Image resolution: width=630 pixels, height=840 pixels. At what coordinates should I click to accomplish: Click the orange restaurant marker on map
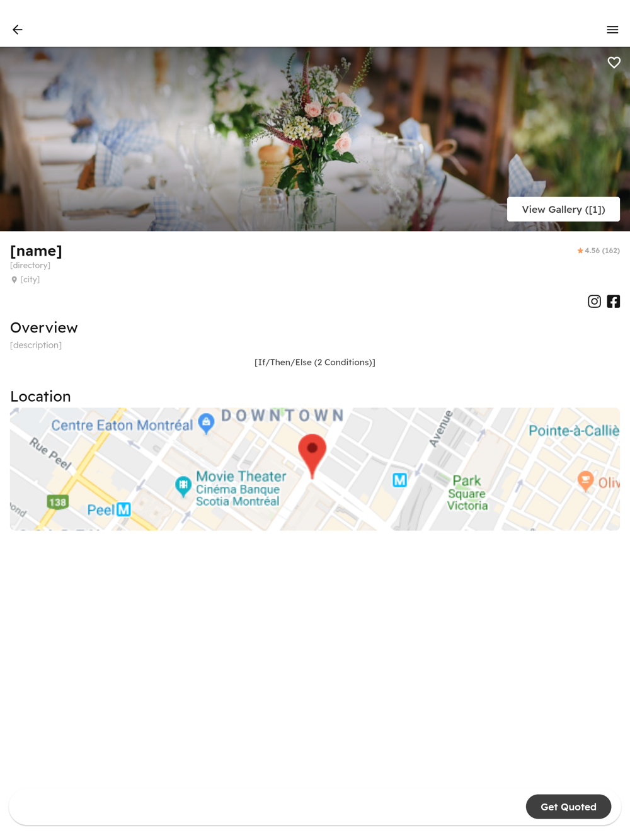tap(585, 480)
